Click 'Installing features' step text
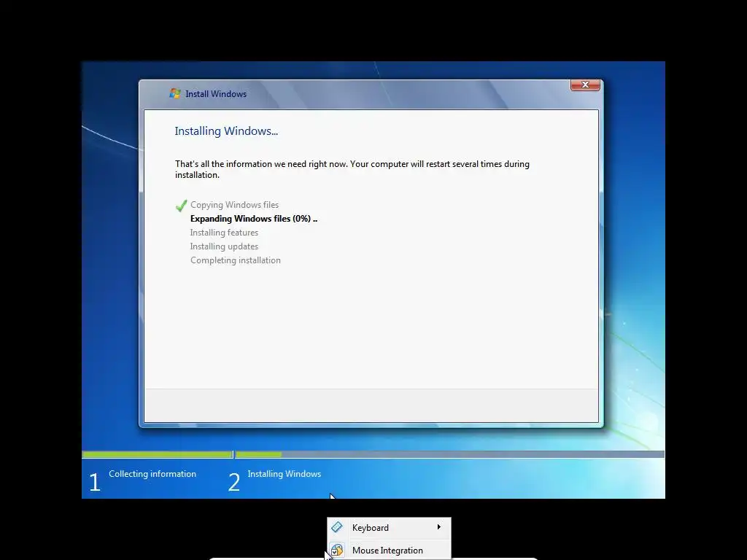The image size is (747, 560). pyautogui.click(x=224, y=233)
